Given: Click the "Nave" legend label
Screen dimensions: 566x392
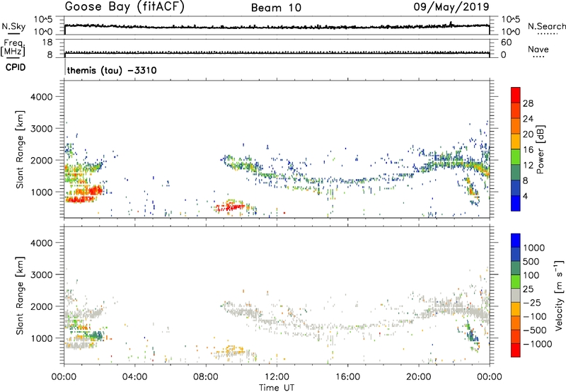Looking at the screenshot, I should tap(538, 50).
